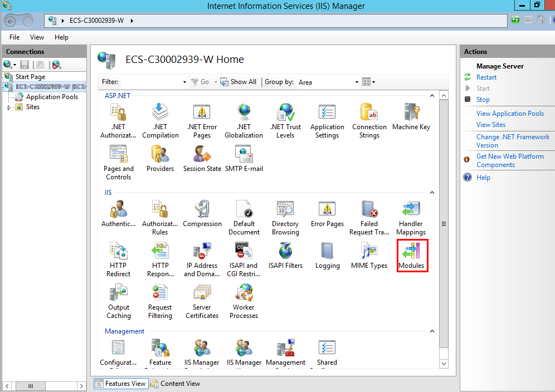This screenshot has width=555, height=392.
Task: Click View Application Pools link
Action: click(510, 114)
